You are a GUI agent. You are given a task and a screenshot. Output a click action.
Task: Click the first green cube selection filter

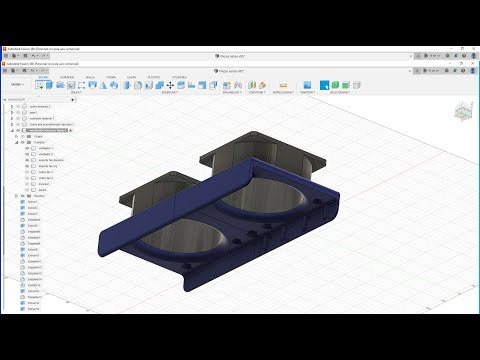point(335,85)
